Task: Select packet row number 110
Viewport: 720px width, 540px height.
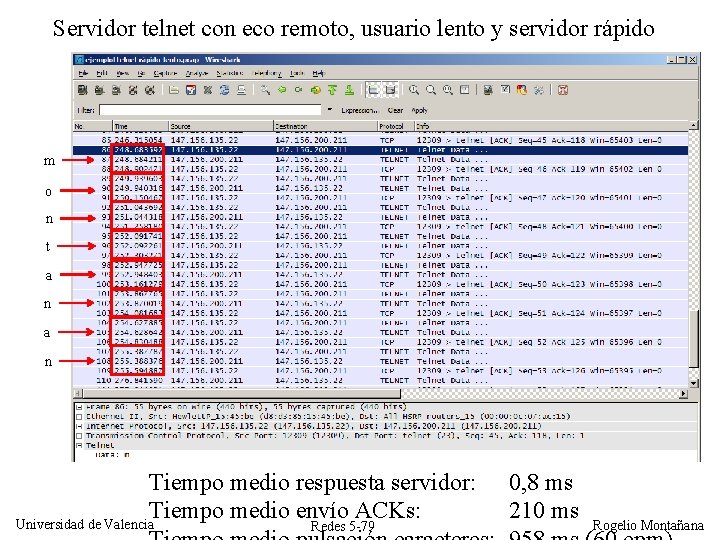Action: coord(381,380)
